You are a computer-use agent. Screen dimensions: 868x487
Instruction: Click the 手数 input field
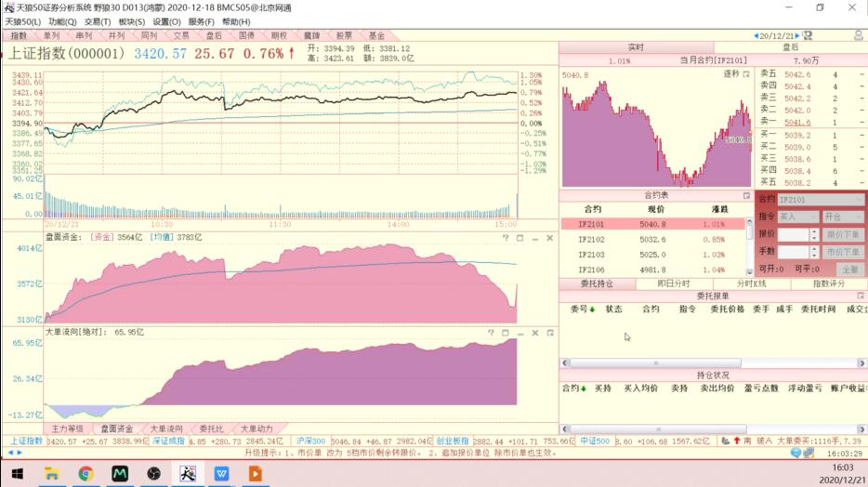click(x=794, y=252)
